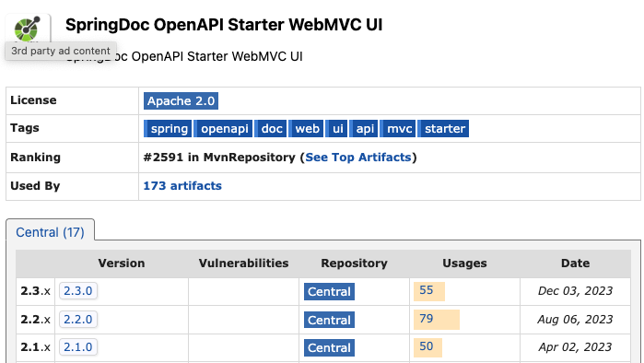The width and height of the screenshot is (644, 363).
Task: Select the mvc tag
Action: click(398, 129)
